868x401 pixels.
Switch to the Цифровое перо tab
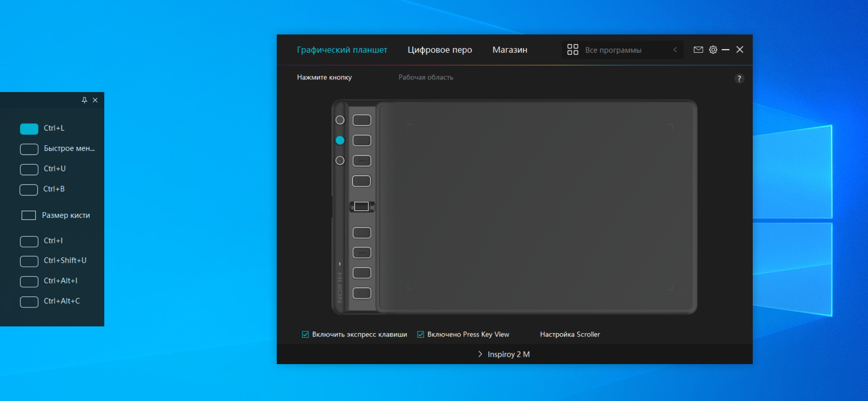pos(439,50)
